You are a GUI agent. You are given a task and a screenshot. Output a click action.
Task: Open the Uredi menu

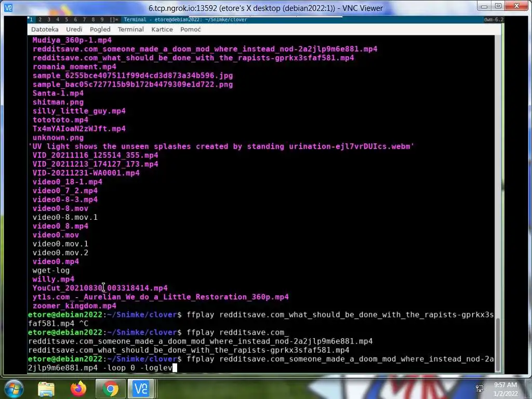74,30
